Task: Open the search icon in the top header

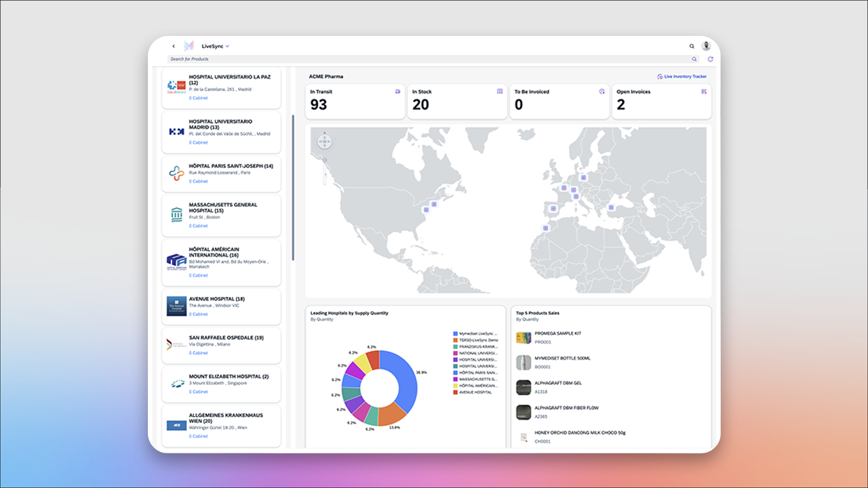Action: click(x=692, y=46)
